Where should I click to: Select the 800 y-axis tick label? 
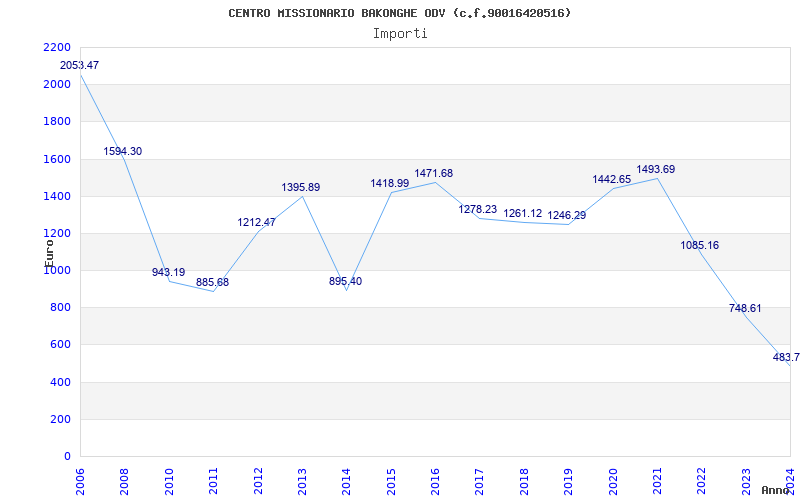(60, 308)
